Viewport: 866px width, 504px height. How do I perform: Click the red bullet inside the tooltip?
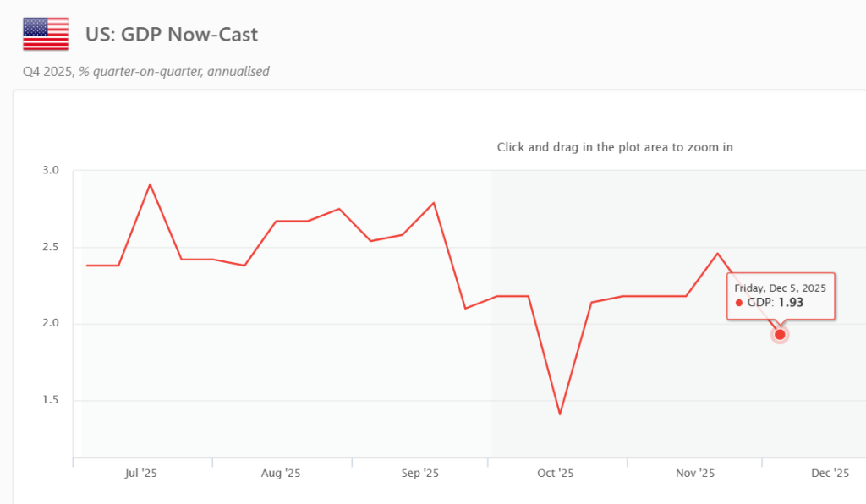pyautogui.click(x=739, y=303)
